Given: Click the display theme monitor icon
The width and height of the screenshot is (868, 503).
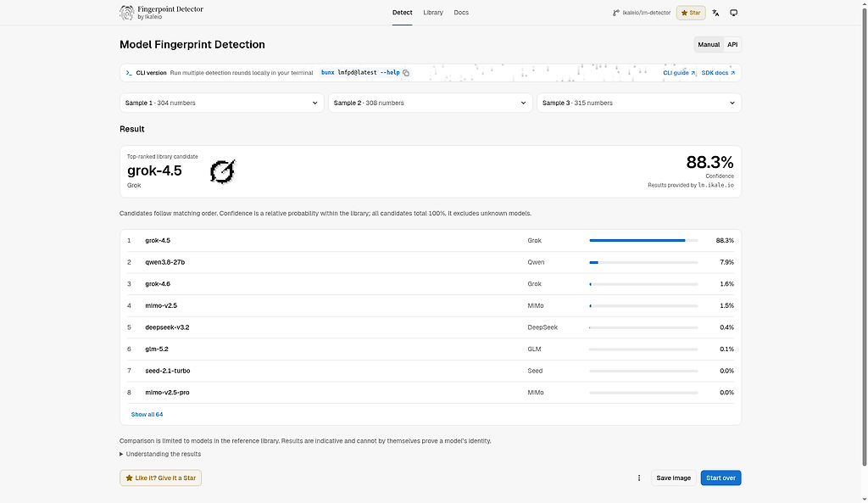Looking at the screenshot, I should (733, 13).
